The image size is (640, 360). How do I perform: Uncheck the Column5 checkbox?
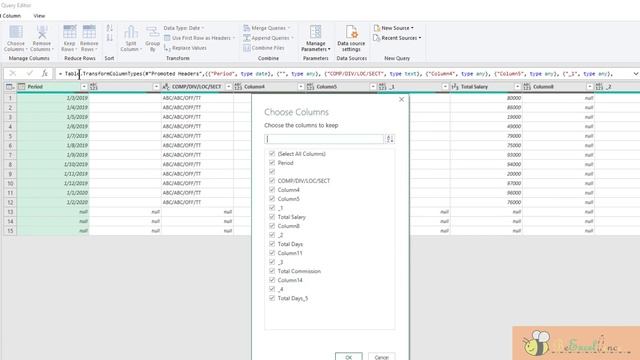tap(272, 198)
